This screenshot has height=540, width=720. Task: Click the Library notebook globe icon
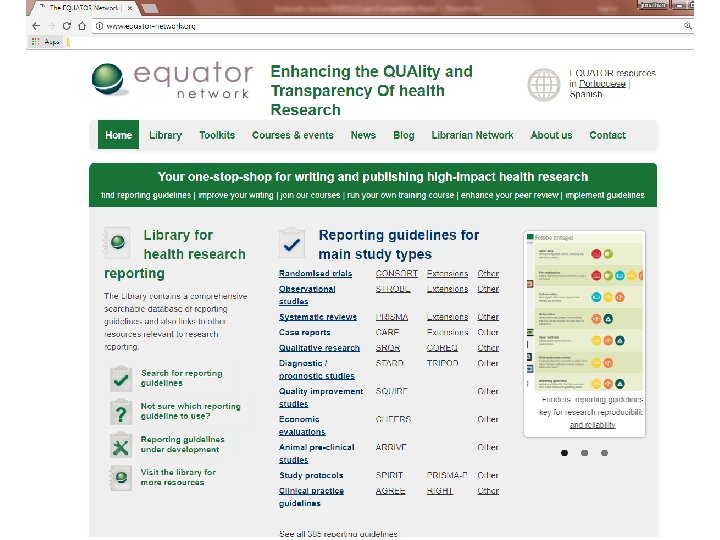117,242
